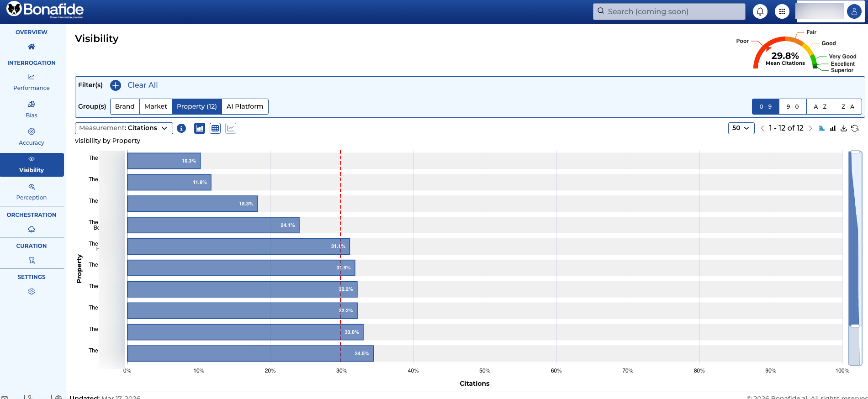Go to Overview home icon
868x399 pixels.
[32, 47]
